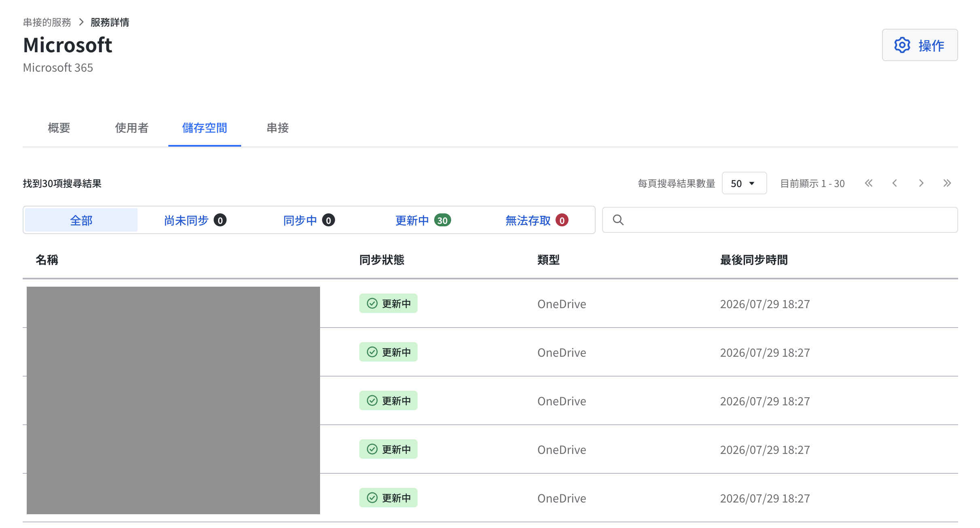
Task: Jump to last page double-chevron
Action: click(x=947, y=183)
